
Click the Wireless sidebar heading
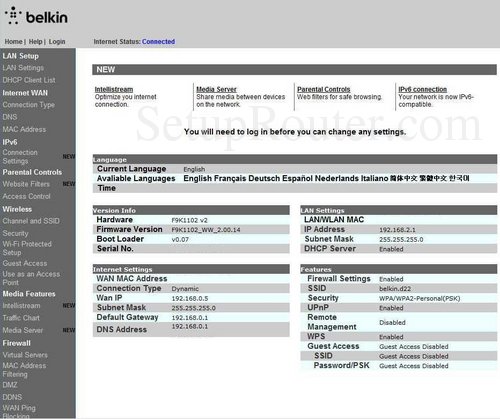click(x=17, y=209)
